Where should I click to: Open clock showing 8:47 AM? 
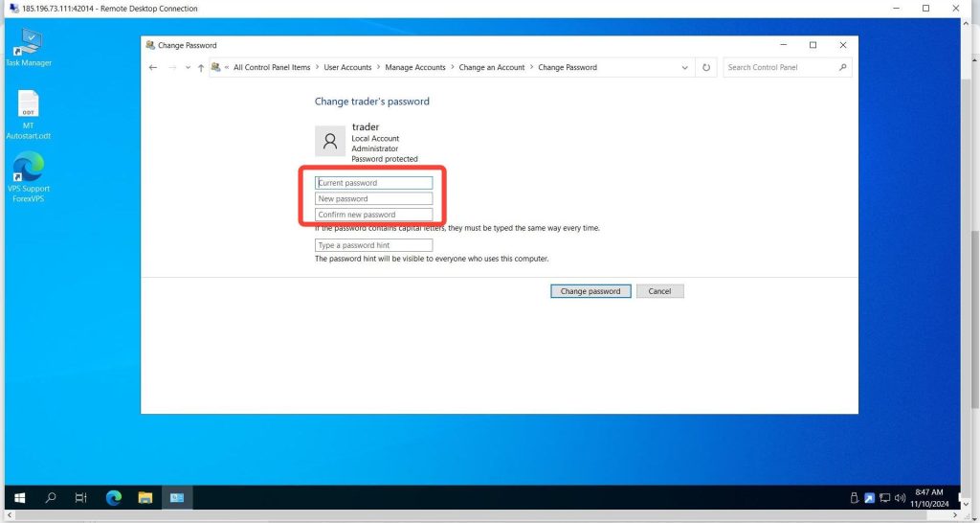tap(928, 498)
